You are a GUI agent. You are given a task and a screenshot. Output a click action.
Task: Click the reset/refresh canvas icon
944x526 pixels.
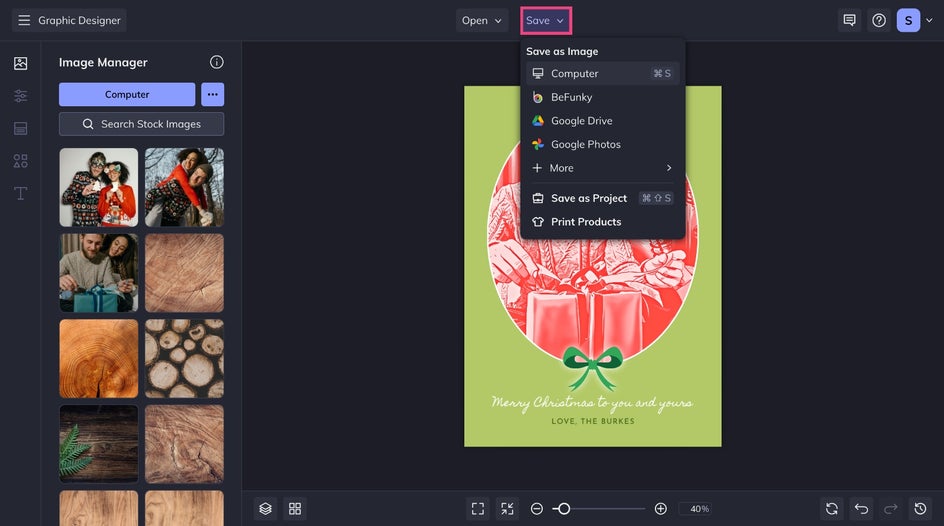832,509
